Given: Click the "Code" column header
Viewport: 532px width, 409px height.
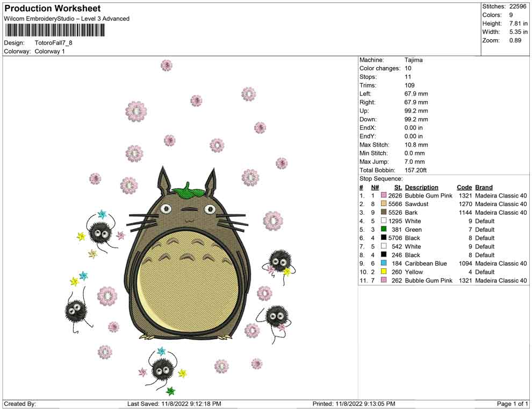Looking at the screenshot, I should coord(464,187).
